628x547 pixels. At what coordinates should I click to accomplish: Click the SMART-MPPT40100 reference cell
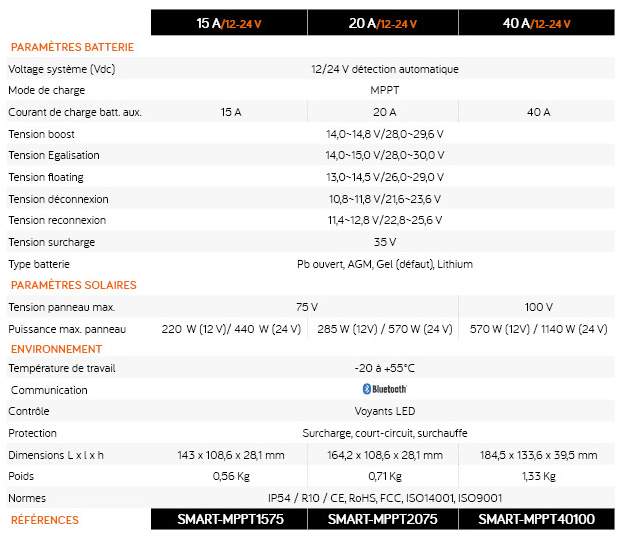(538, 520)
